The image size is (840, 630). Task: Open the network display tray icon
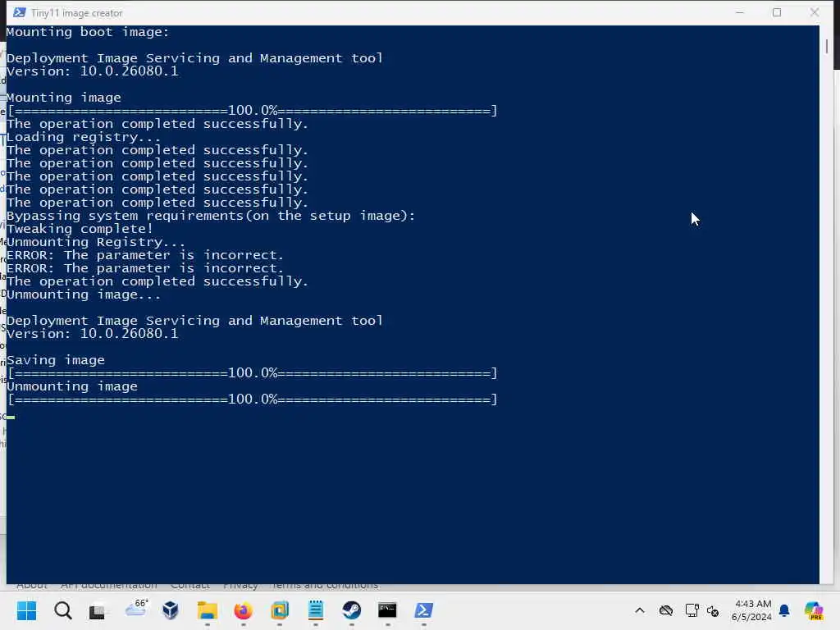692,610
